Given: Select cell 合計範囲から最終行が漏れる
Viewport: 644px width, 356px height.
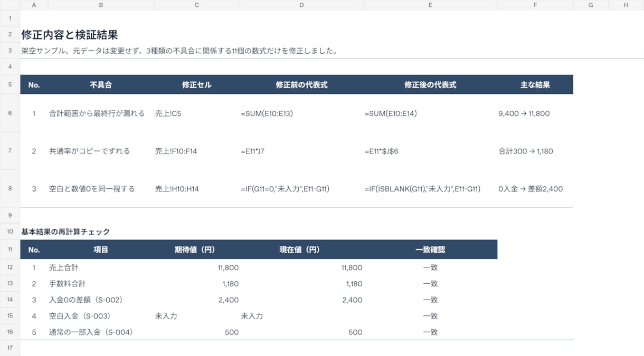Looking at the screenshot, I should pyautogui.click(x=101, y=113).
